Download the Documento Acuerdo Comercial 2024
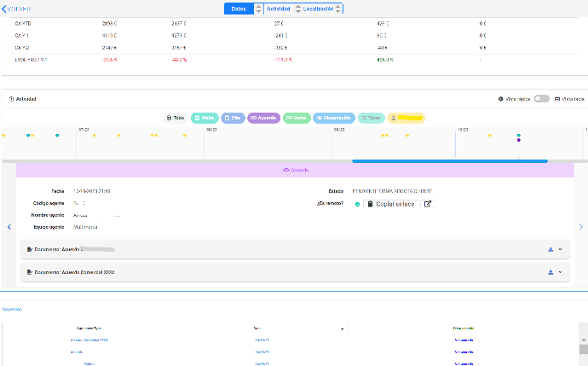 click(x=551, y=272)
